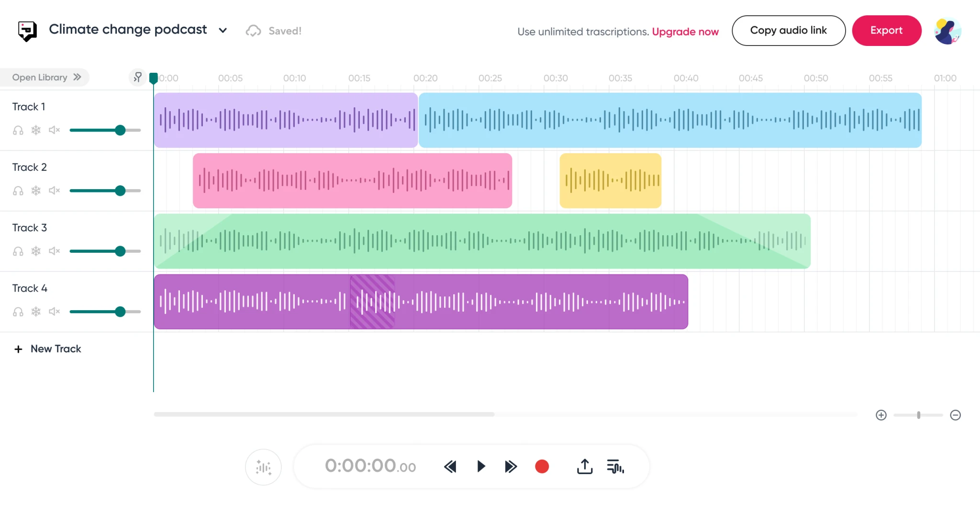Screen dimensions: 980x507
Task: Solo Track 4 with its headphones icon
Action: [18, 311]
